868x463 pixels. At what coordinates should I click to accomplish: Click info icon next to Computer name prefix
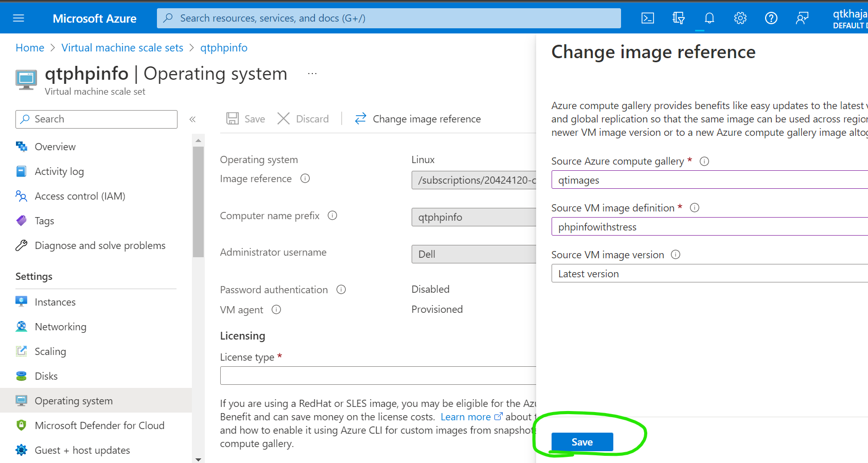(332, 216)
